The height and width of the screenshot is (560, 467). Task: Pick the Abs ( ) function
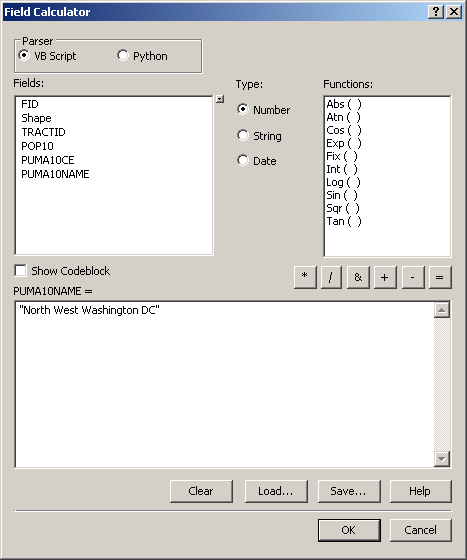(x=343, y=104)
